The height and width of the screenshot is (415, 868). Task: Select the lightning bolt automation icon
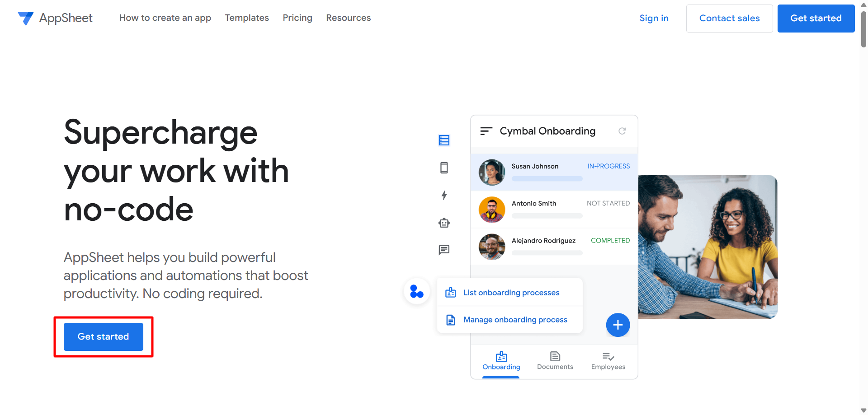coord(444,195)
